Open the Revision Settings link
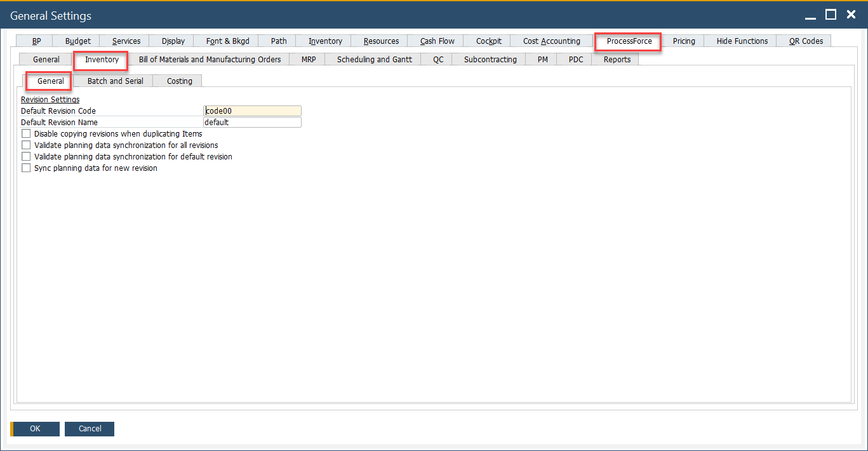The width and height of the screenshot is (868, 451). pos(50,99)
